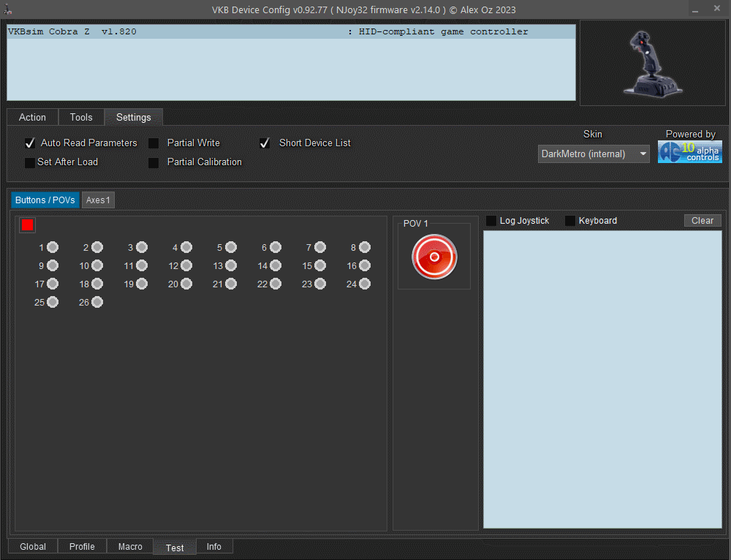
Task: Click the POV 1 hat indicator
Action: pyautogui.click(x=434, y=257)
